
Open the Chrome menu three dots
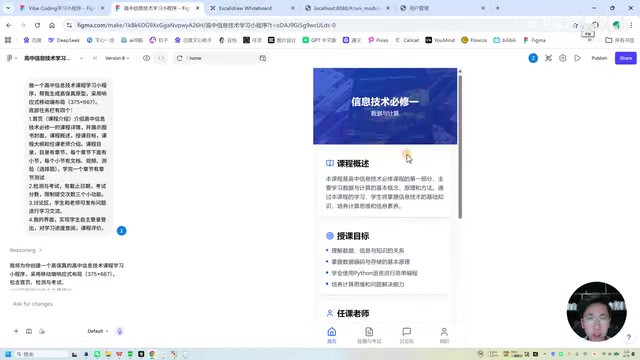pyautogui.click(x=631, y=25)
